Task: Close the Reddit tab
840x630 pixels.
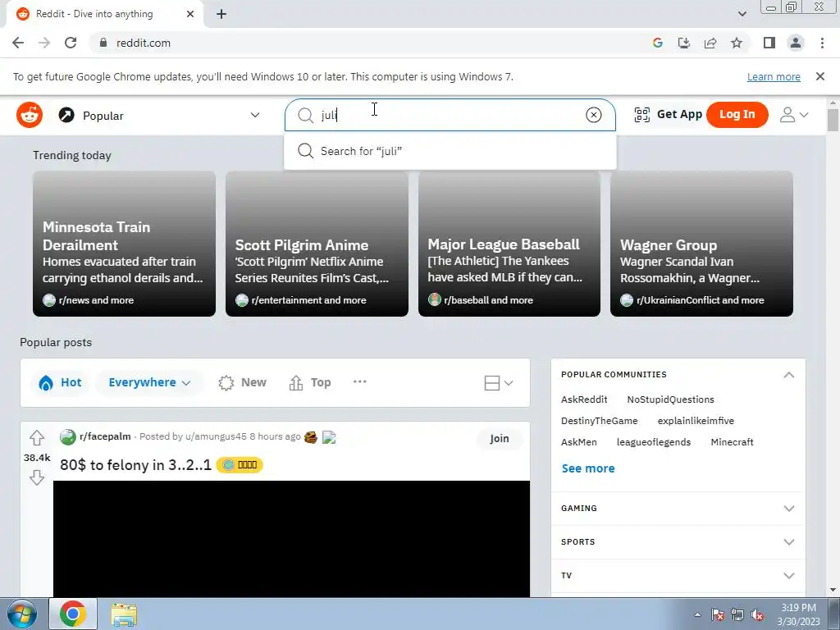Action: 190,14
